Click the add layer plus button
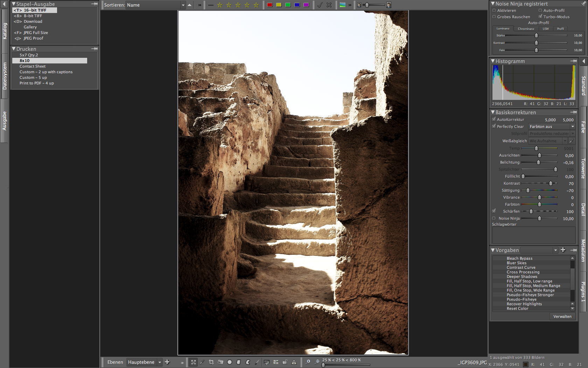Image resolution: width=588 pixels, height=368 pixels. (168, 362)
